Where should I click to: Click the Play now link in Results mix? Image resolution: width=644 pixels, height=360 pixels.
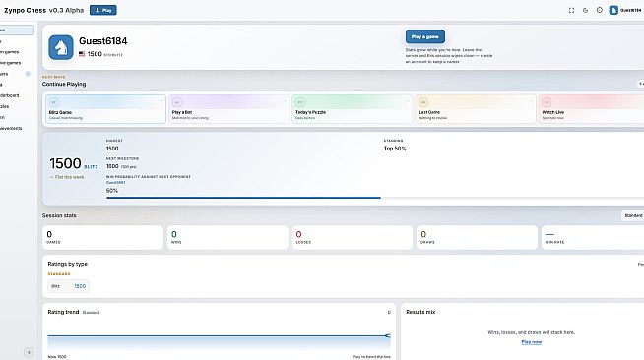coord(532,342)
